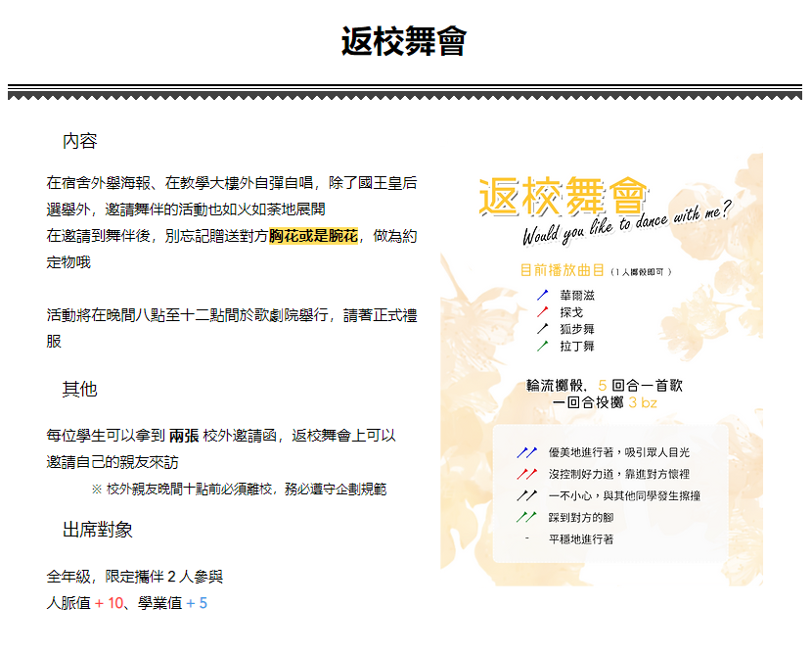
Task: Select the double blue arrows beside 優美地進行著
Action: (526, 452)
